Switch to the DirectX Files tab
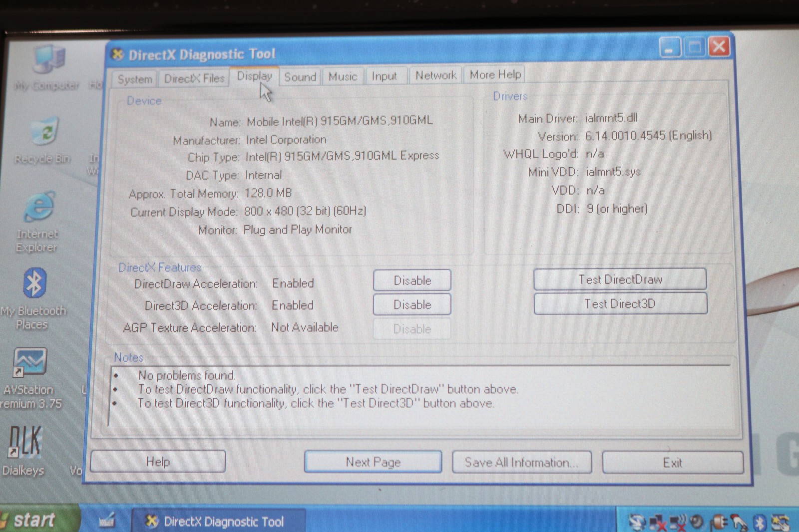 pos(194,78)
